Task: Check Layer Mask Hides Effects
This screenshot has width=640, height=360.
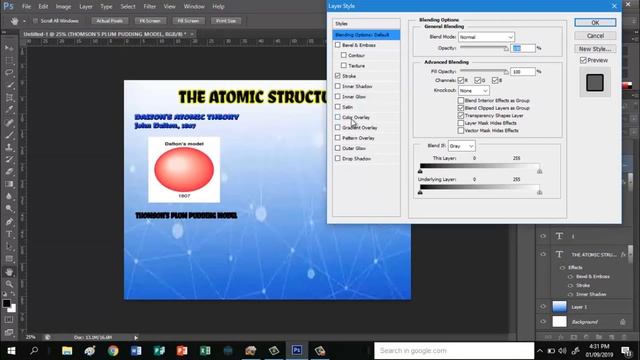Action: coord(461,123)
